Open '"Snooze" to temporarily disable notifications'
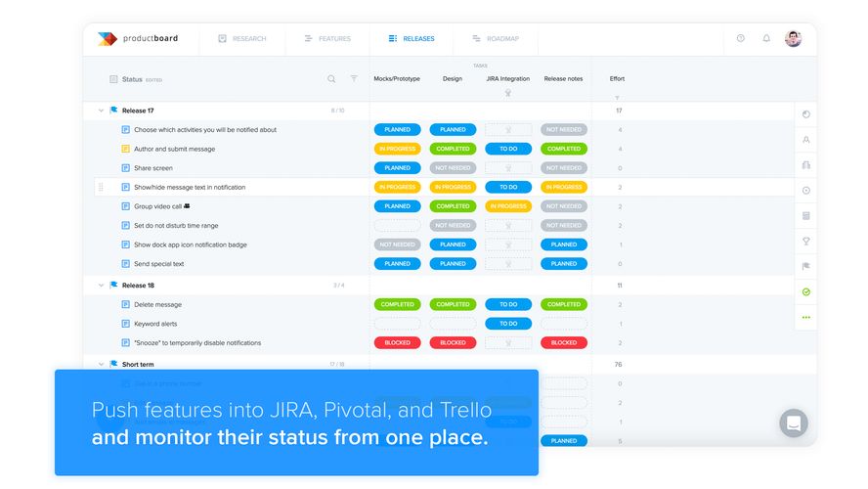The height and width of the screenshot is (489, 868). (x=197, y=343)
